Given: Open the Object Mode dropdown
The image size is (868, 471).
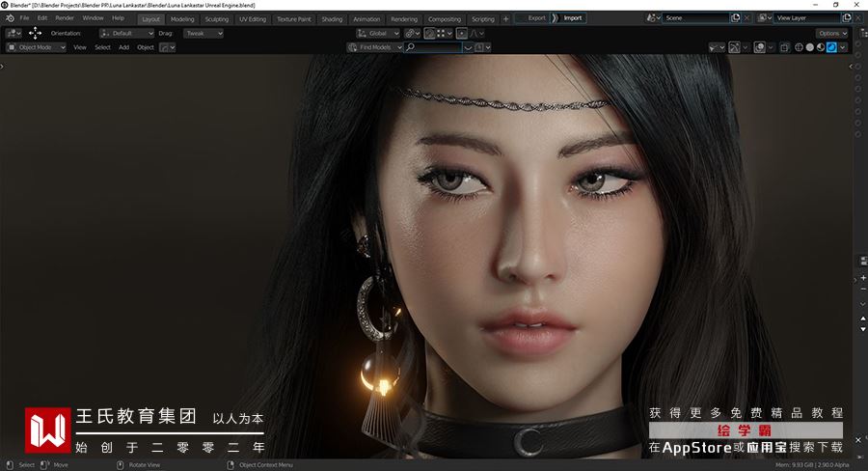Looking at the screenshot, I should pos(36,47).
